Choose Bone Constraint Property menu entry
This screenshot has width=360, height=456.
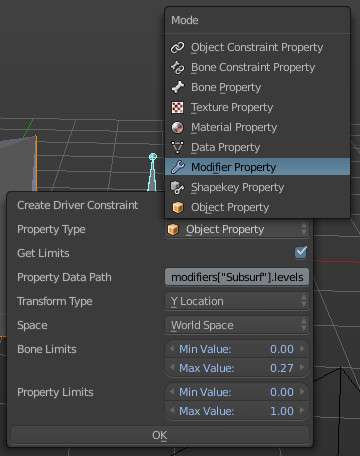(x=257, y=67)
